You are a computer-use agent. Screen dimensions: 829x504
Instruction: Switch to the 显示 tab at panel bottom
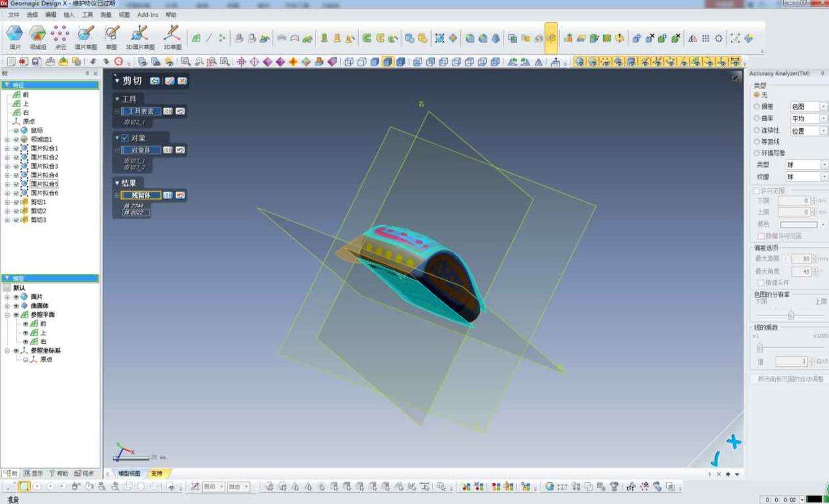pyautogui.click(x=33, y=474)
